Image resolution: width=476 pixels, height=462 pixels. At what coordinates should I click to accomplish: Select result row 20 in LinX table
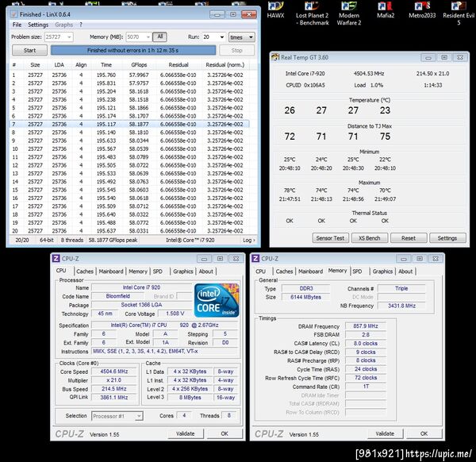(x=129, y=230)
